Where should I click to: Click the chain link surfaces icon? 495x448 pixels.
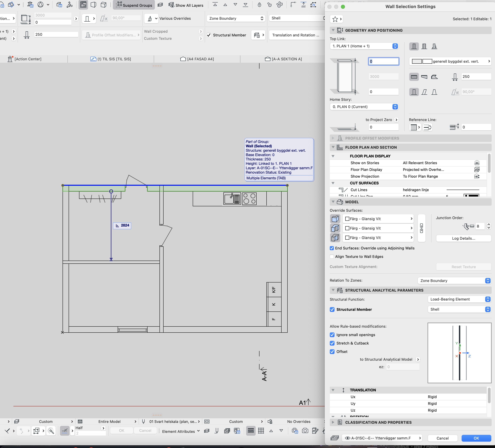point(421,228)
